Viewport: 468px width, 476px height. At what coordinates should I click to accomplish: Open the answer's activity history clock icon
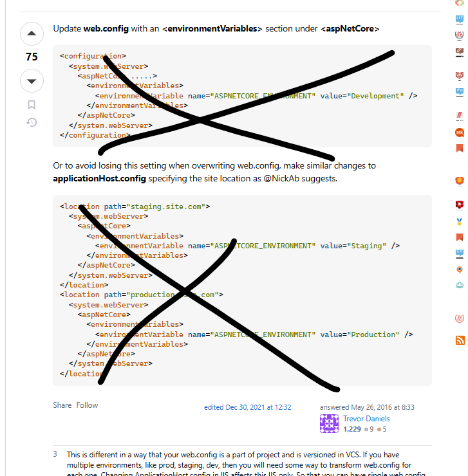(32, 122)
